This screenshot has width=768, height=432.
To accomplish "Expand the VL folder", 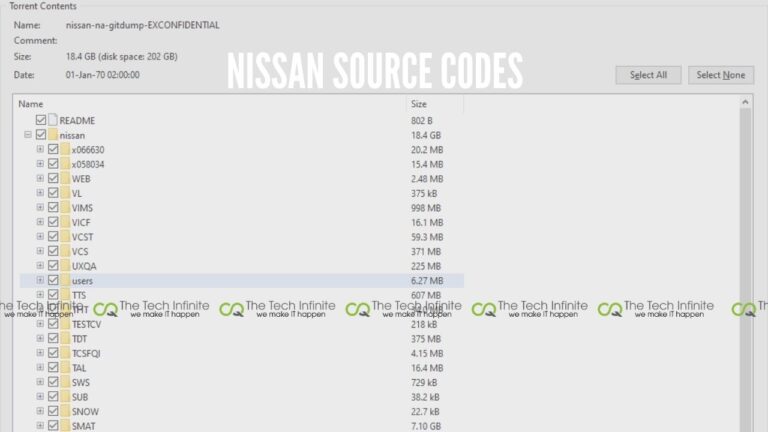I will [40, 193].
